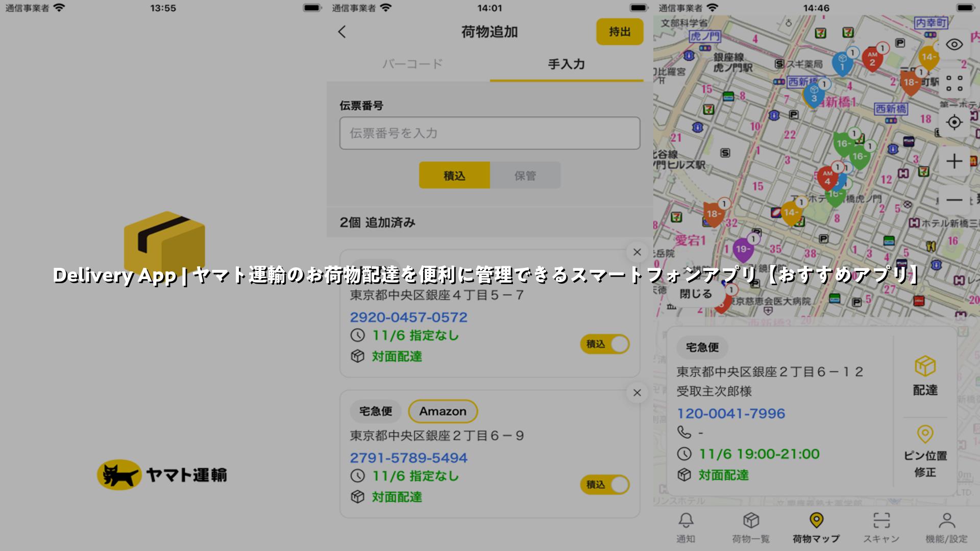Tap the 持出 yellow button
980x551 pixels.
click(620, 32)
